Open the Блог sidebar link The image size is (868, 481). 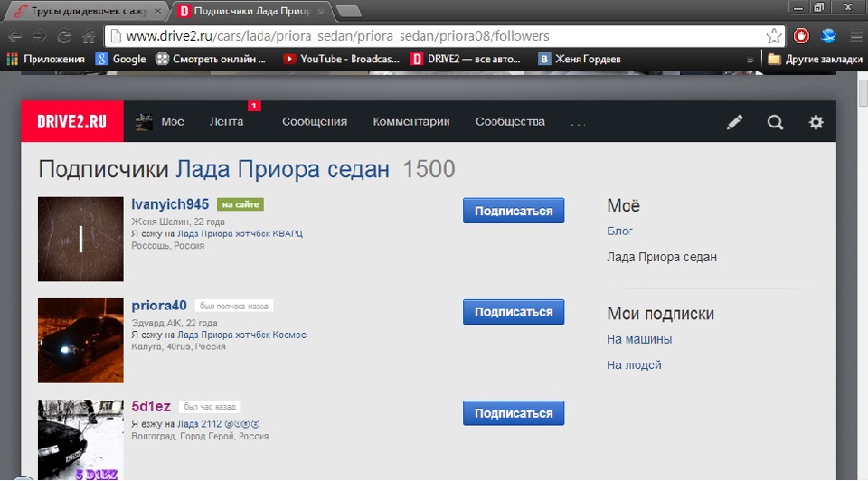(x=619, y=231)
